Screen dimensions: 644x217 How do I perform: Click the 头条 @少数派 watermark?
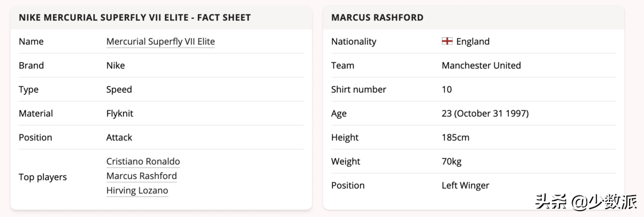(x=586, y=201)
